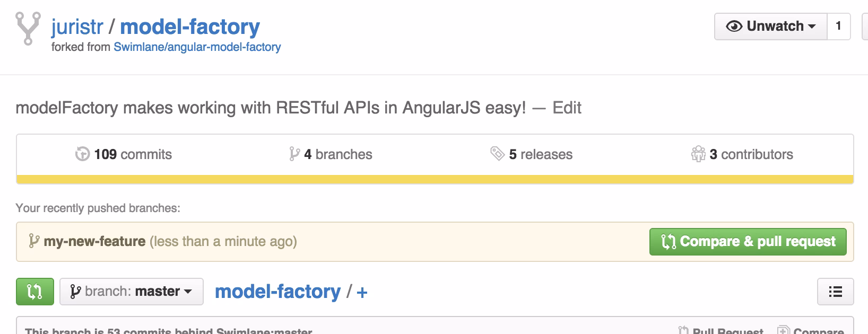Open the 5 releases tab
Viewport: 868px width, 334px height.
point(540,154)
